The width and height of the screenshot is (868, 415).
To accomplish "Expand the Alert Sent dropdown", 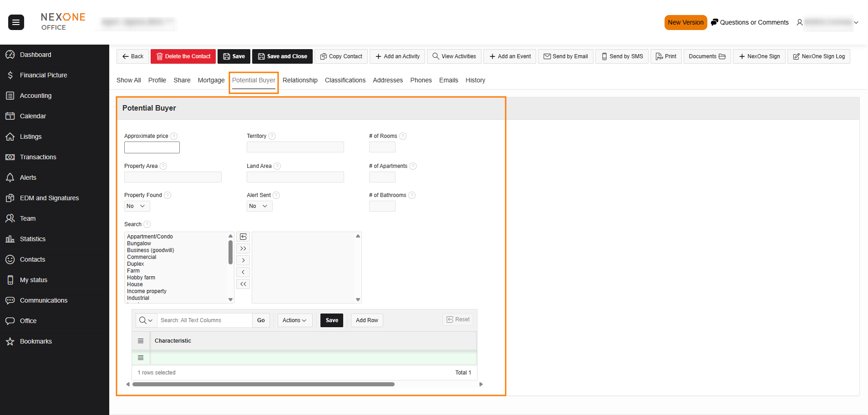I will (259, 206).
